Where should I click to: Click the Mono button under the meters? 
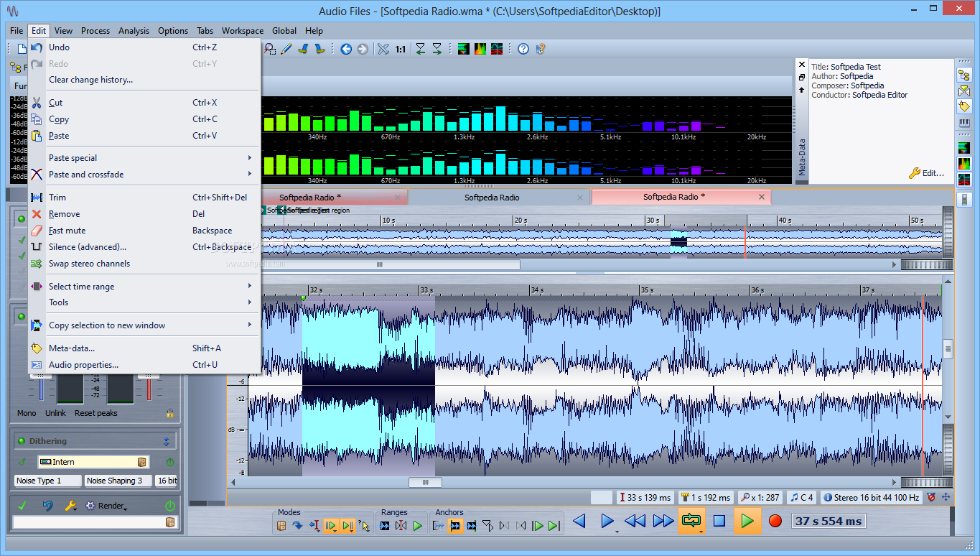click(x=27, y=413)
